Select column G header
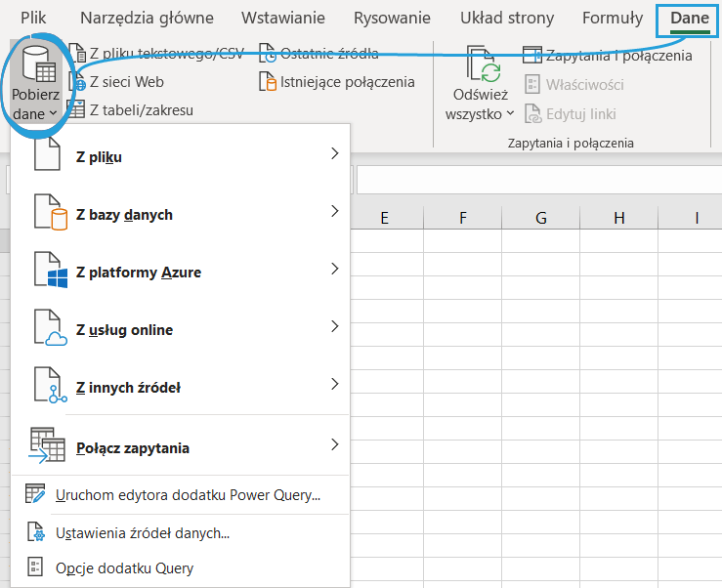 point(540,218)
